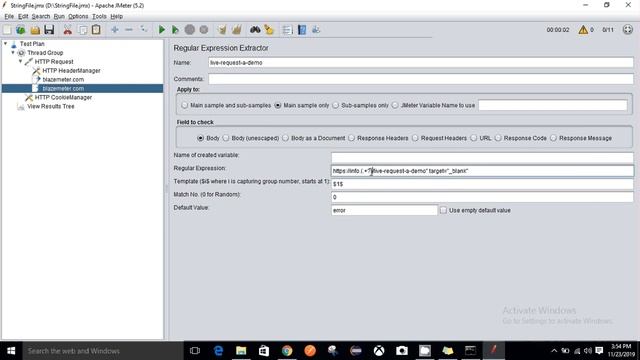Click the Name field with live-request-a-demo
Image resolution: width=640 pixels, height=360 pixels.
(421, 63)
